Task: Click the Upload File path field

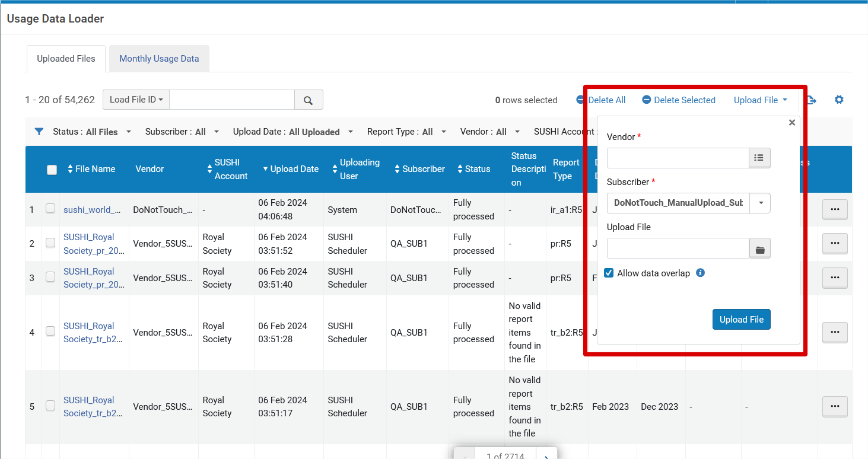Action: point(678,248)
